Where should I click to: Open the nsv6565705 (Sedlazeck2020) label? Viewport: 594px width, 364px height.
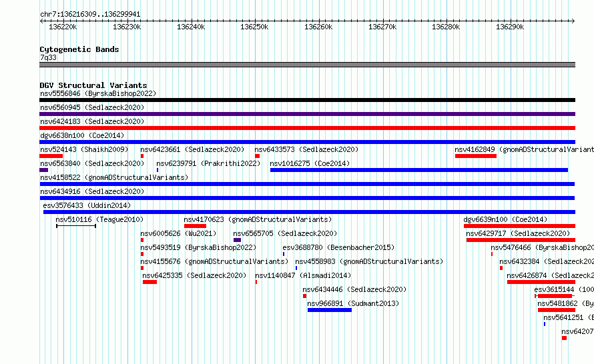tap(285, 233)
